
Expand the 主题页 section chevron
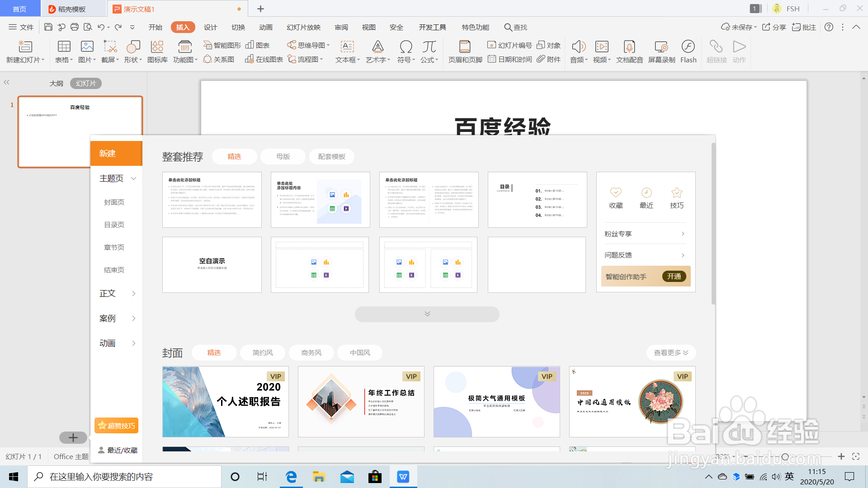133,178
